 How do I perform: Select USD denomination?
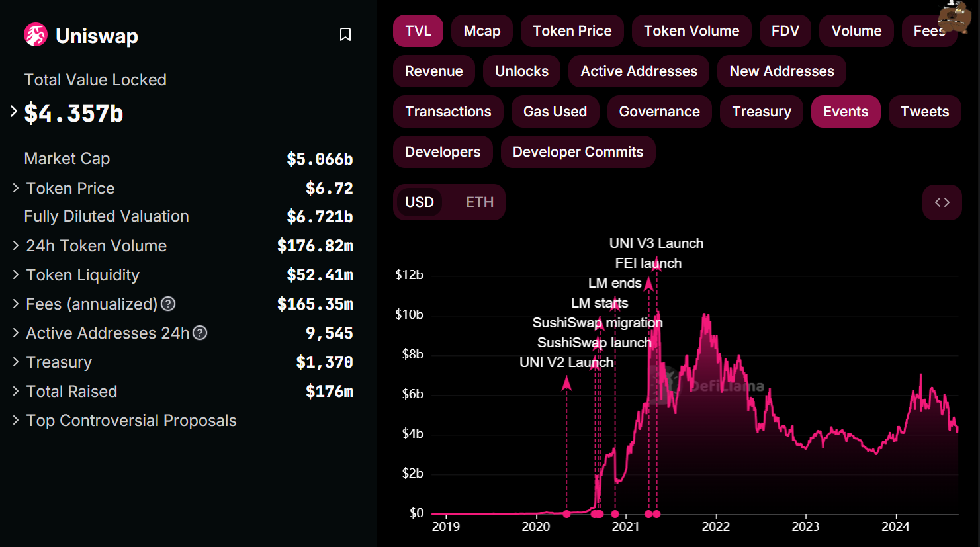click(x=420, y=202)
